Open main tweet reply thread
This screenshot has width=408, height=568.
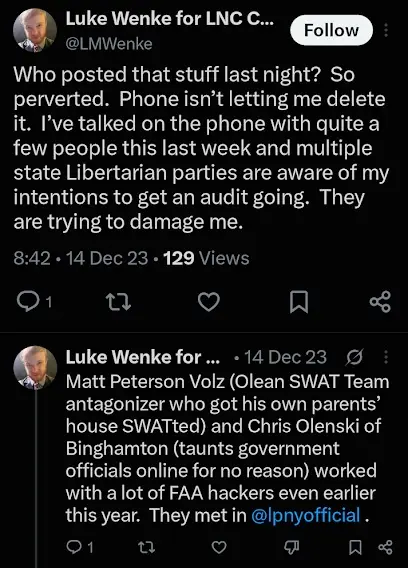[x=34, y=302]
